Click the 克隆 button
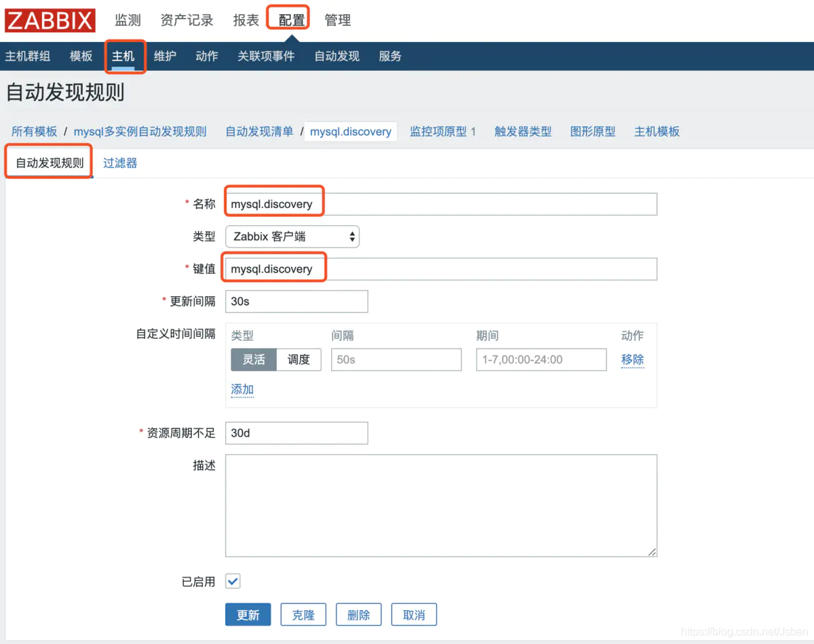Screen dimensions: 814x644 pos(303,615)
